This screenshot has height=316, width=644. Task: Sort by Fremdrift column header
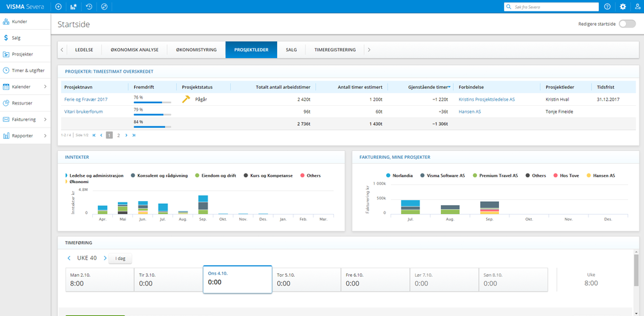tap(142, 87)
